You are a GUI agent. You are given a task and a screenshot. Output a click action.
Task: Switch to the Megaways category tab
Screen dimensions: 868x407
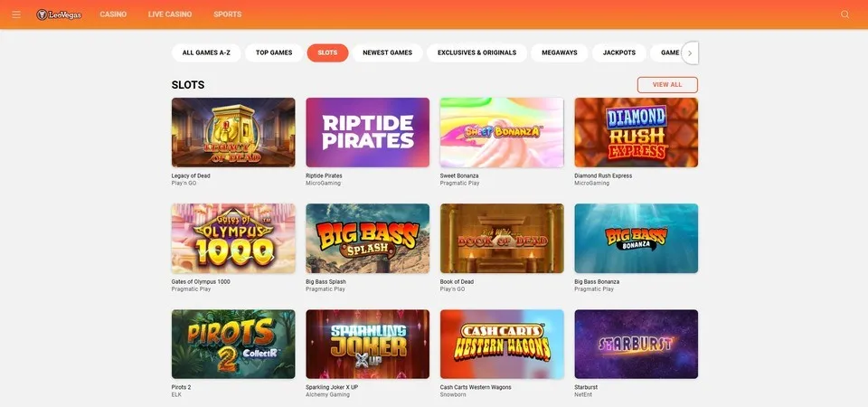point(559,52)
